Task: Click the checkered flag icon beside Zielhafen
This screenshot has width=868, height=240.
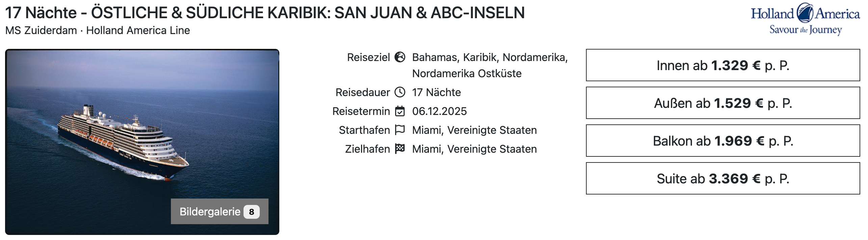Action: pyautogui.click(x=400, y=149)
